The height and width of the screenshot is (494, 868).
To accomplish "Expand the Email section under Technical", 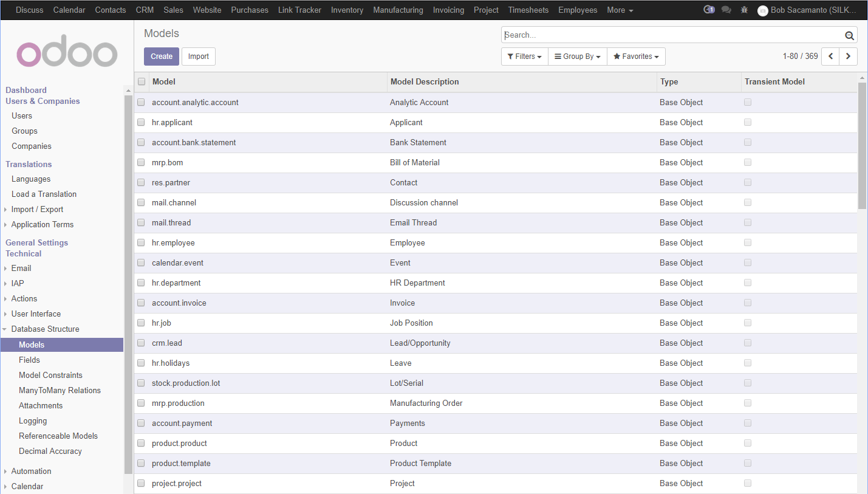I will 21,268.
